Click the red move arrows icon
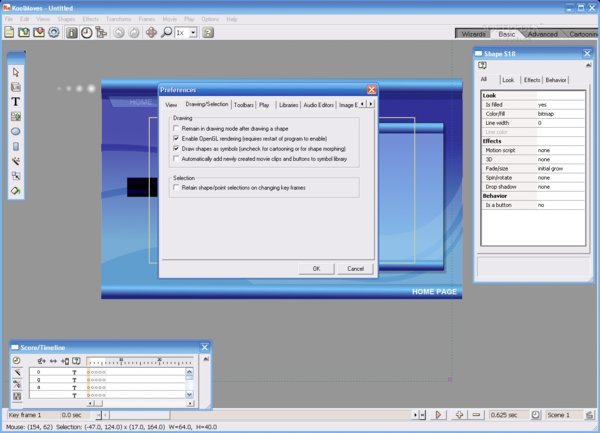Screen dimensions: 600x433 151,32
